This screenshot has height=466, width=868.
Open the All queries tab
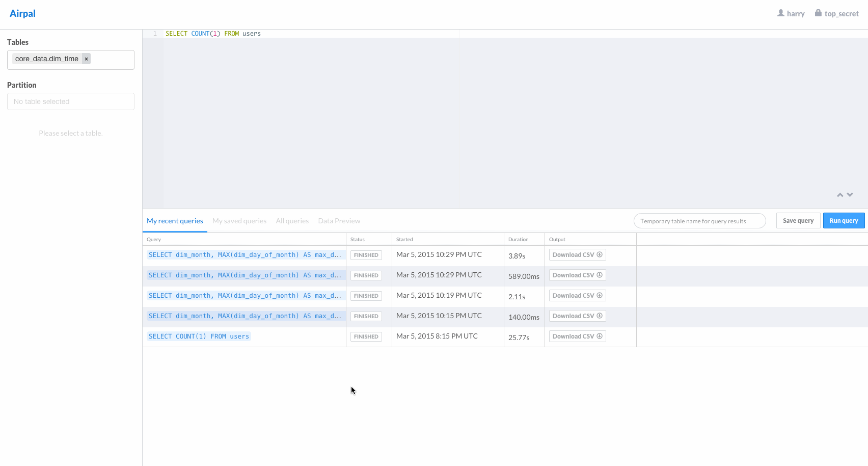(292, 221)
